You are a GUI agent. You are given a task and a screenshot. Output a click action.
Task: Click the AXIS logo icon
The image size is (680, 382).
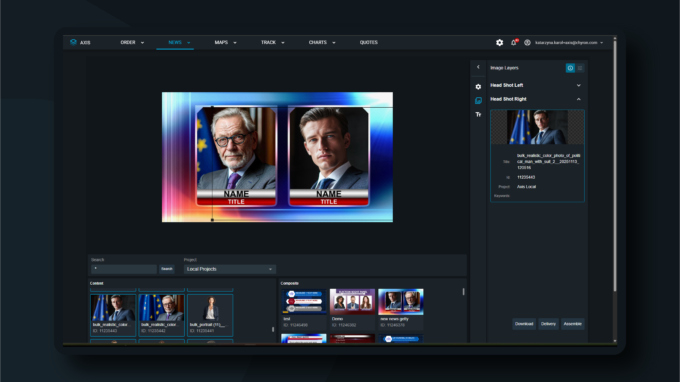point(73,42)
